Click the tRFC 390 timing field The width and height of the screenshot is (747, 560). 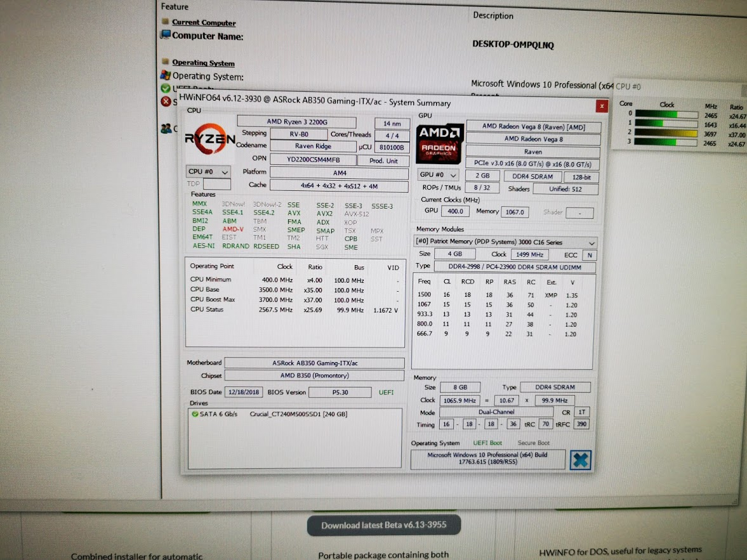coord(582,424)
